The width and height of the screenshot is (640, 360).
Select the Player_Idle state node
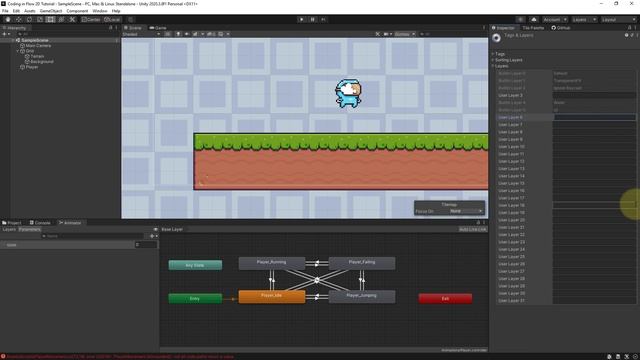[x=272, y=296]
